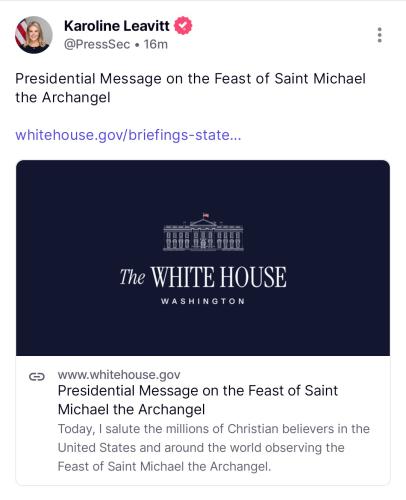Open the dark navy link preview image
The width and height of the screenshot is (406, 500).
tap(203, 258)
